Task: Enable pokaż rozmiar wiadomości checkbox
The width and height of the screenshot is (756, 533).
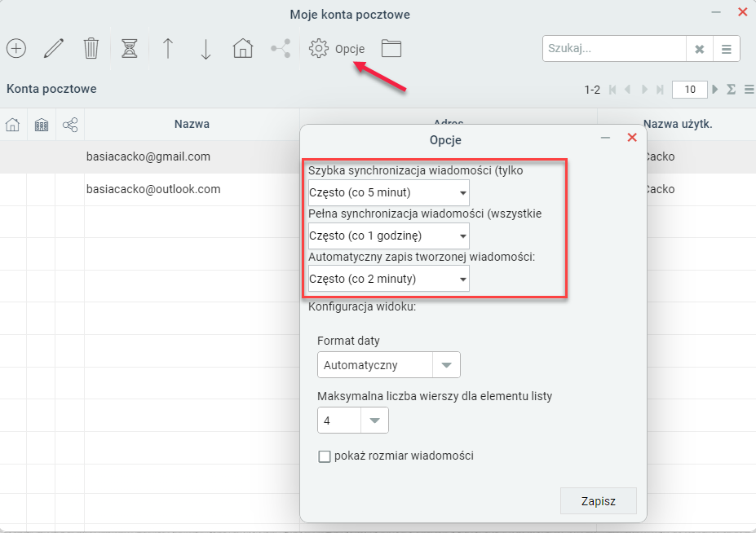Action: pos(325,456)
